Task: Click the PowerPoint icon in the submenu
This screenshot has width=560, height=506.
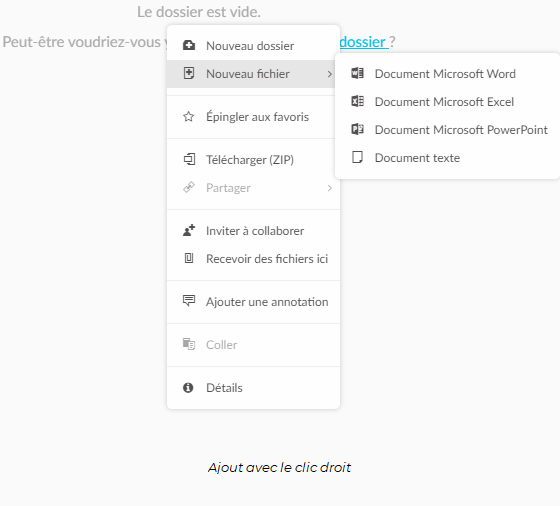Action: tap(357, 129)
